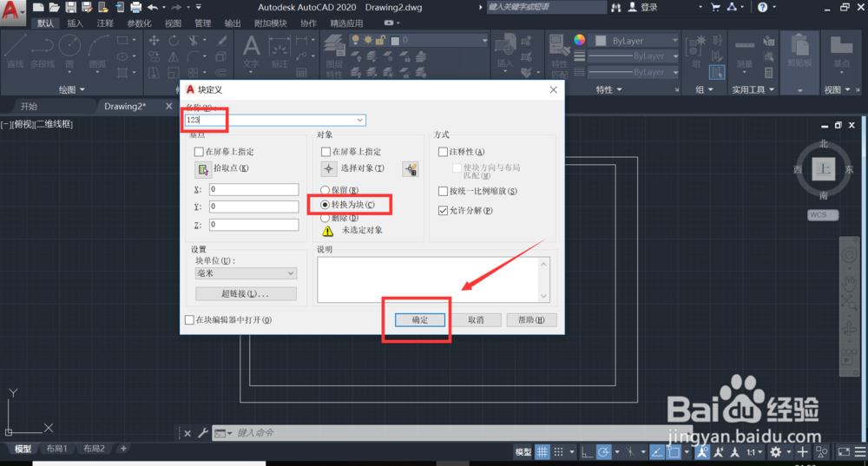The image size is (868, 466).
Task: Click the help question mark icon
Action: coord(763,7)
